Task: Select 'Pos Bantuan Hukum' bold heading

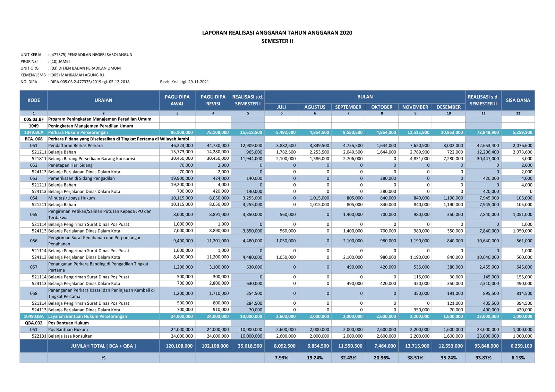Action: click(x=68, y=323)
